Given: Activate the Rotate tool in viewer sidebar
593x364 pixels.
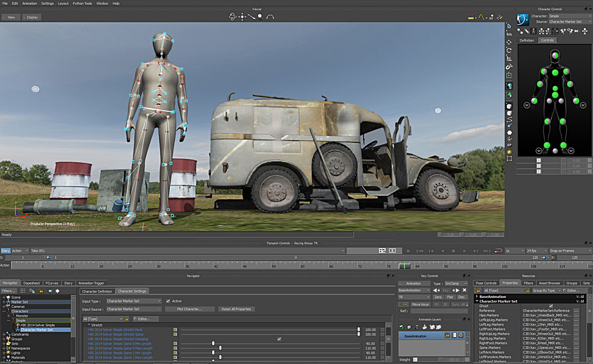Looking at the screenshot, I should (509, 50).
